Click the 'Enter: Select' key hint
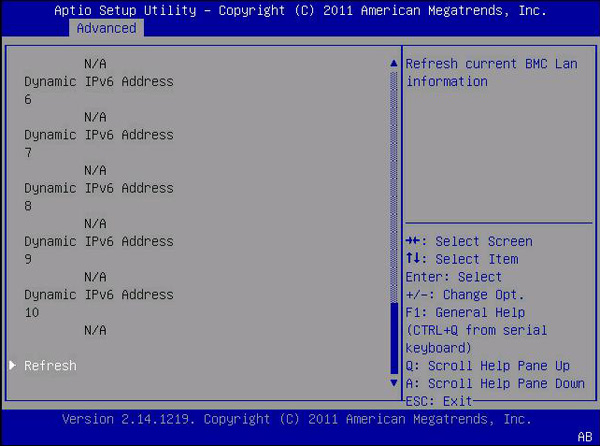The height and width of the screenshot is (446, 600). coord(453,277)
